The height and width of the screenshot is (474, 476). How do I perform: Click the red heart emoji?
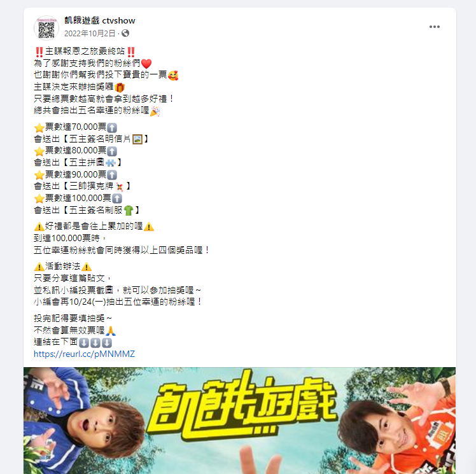146,64
